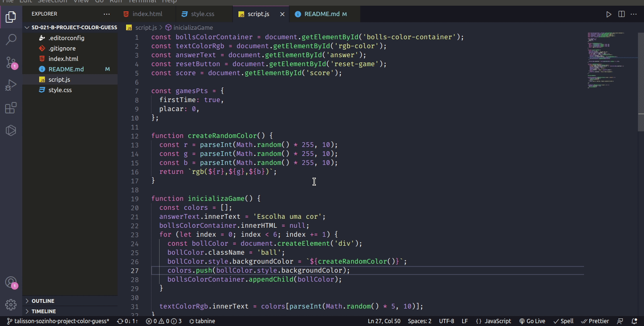Run script.js with the play icon
The image size is (644, 326).
click(x=609, y=14)
